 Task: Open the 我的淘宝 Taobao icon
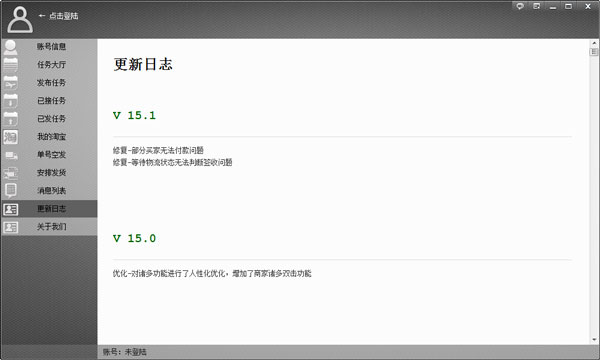point(10,137)
